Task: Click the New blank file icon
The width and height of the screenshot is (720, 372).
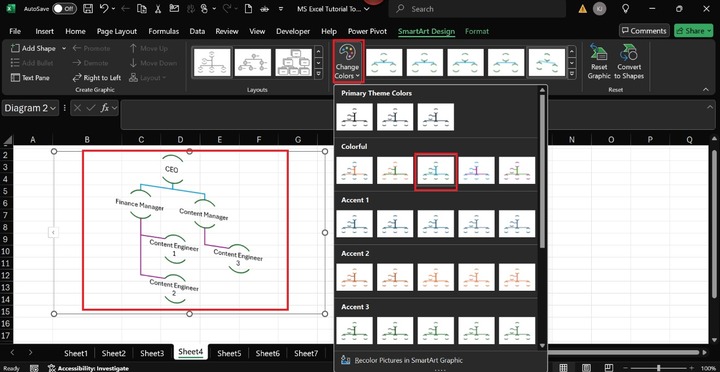Action: pyautogui.click(x=248, y=9)
